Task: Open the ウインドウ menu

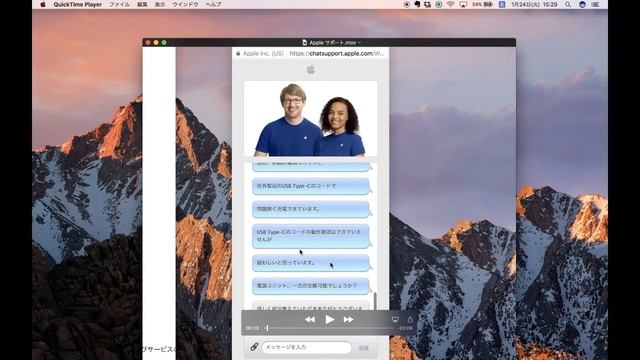Action: click(185, 4)
